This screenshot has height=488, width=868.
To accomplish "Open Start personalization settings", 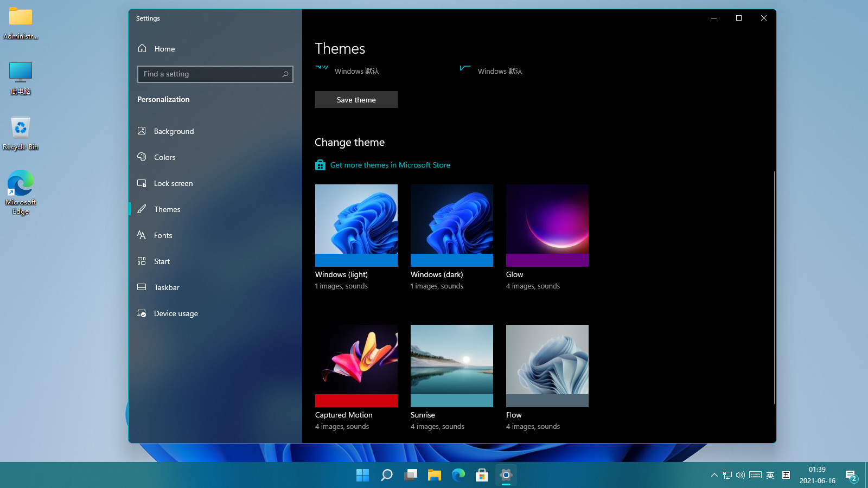I will click(142, 261).
